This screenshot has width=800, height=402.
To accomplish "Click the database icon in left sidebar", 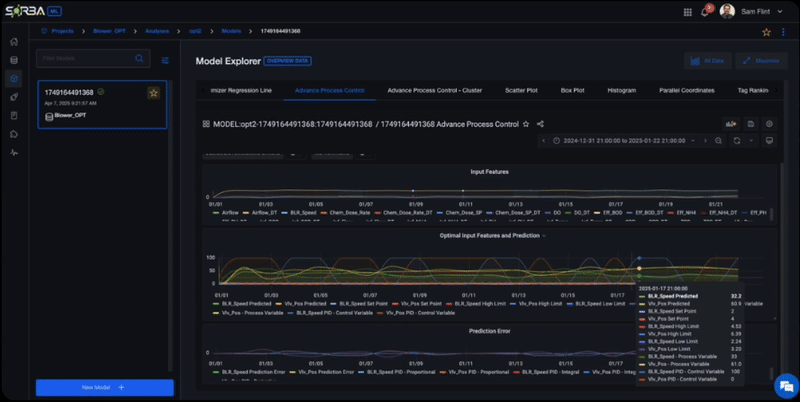I will (x=14, y=60).
